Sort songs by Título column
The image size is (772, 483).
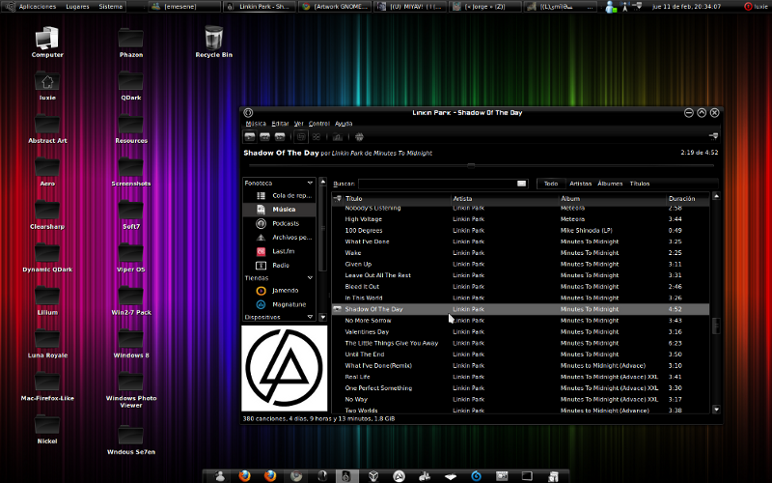(x=397, y=199)
